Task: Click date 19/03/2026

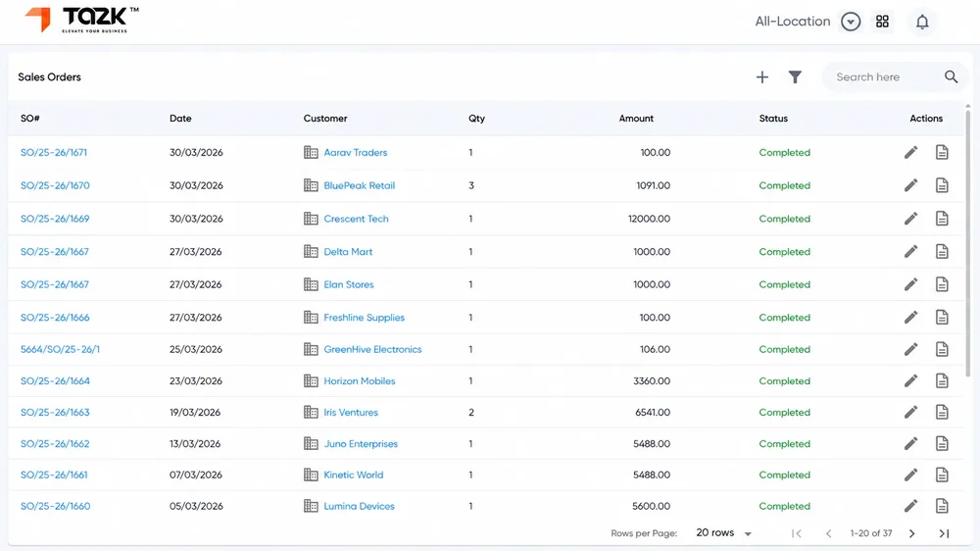Action: 195,412
